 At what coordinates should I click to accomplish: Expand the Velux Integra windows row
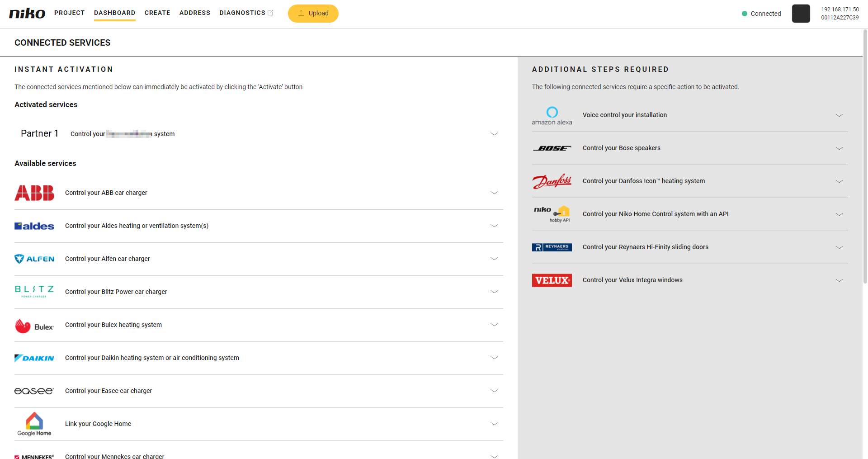pos(839,280)
